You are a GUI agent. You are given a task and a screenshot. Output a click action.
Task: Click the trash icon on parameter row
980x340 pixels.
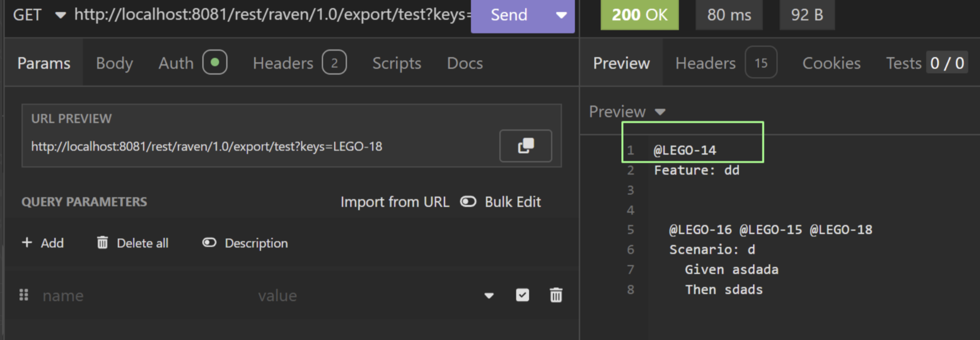point(556,295)
